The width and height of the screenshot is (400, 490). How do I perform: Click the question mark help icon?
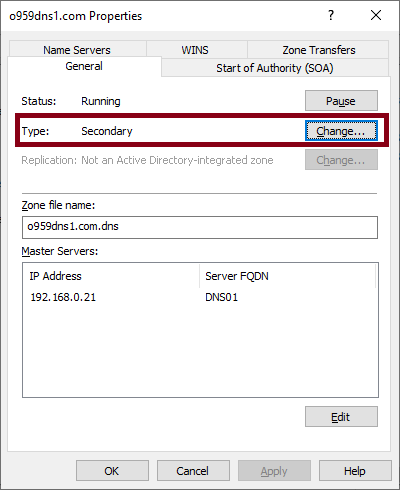click(331, 15)
